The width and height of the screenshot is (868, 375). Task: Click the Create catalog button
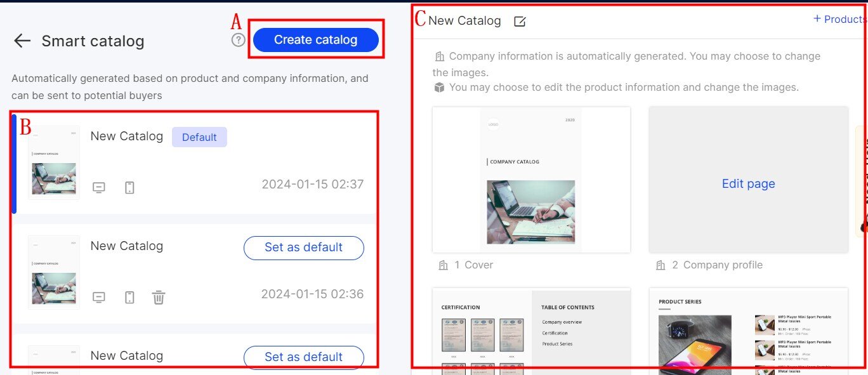(x=315, y=40)
